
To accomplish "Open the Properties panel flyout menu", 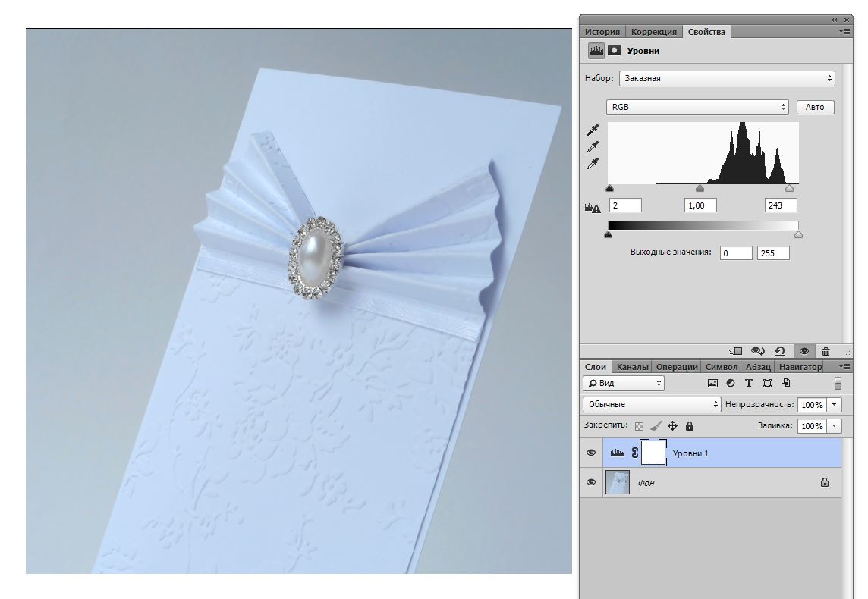I will (844, 32).
